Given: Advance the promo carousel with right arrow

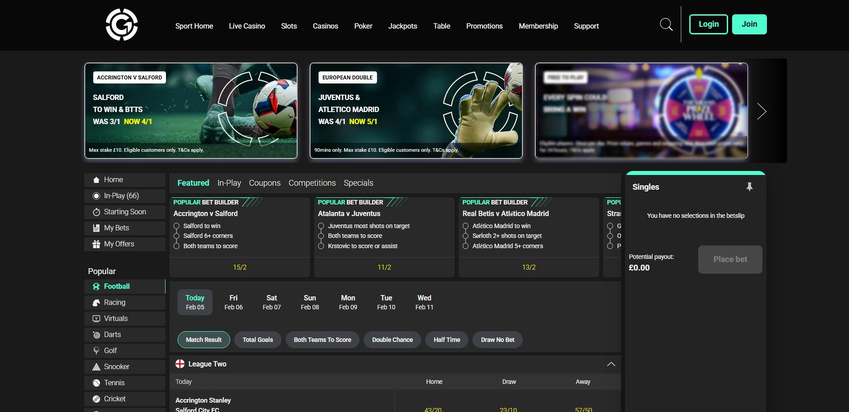Looking at the screenshot, I should [761, 112].
